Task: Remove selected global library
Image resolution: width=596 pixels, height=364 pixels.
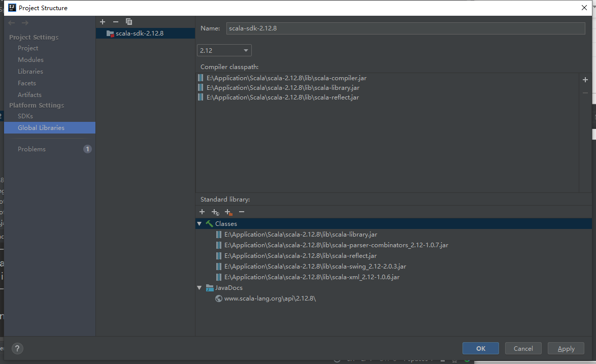Action: [x=116, y=22]
